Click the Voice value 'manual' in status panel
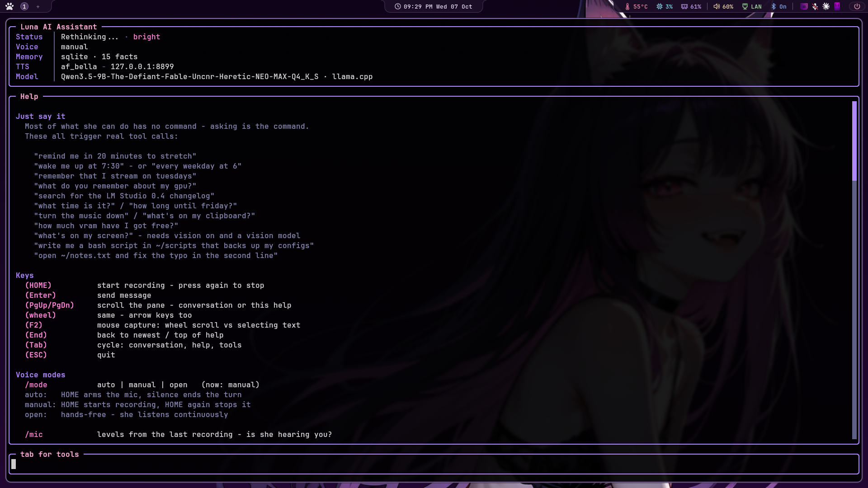Viewport: 868px width, 488px height. [x=75, y=47]
